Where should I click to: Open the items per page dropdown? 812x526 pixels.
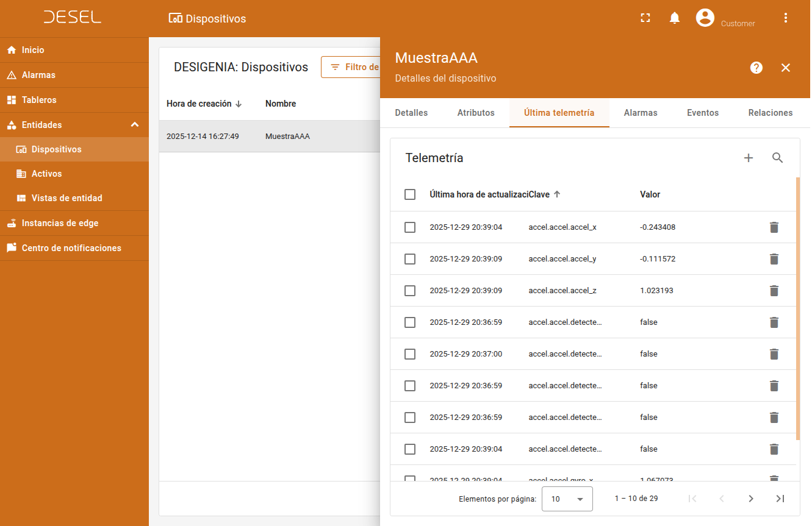(x=567, y=499)
